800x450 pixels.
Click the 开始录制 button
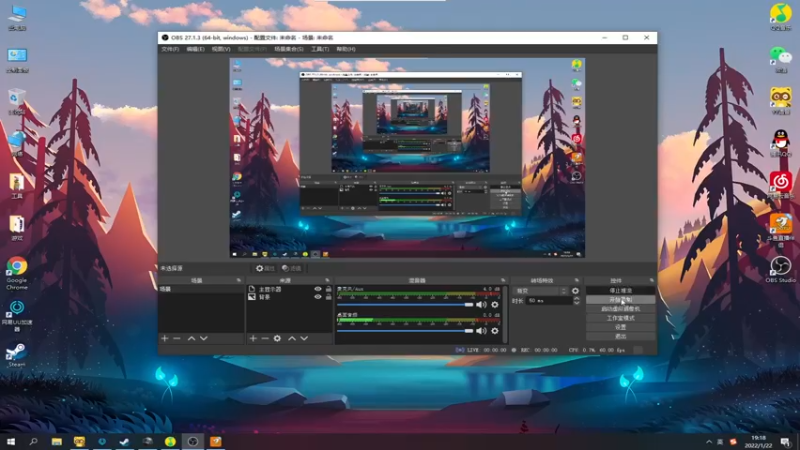[x=620, y=299]
